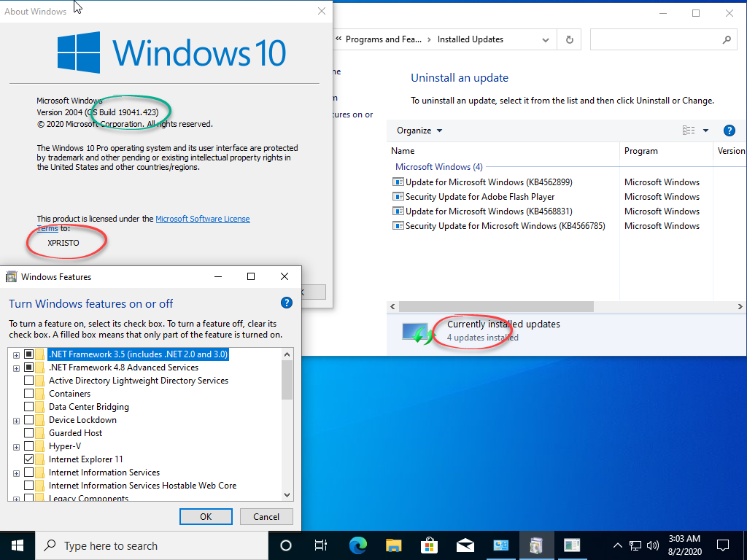Image resolution: width=747 pixels, height=560 pixels.
Task: Enable Device Lockdown checkbox
Action: 28,419
